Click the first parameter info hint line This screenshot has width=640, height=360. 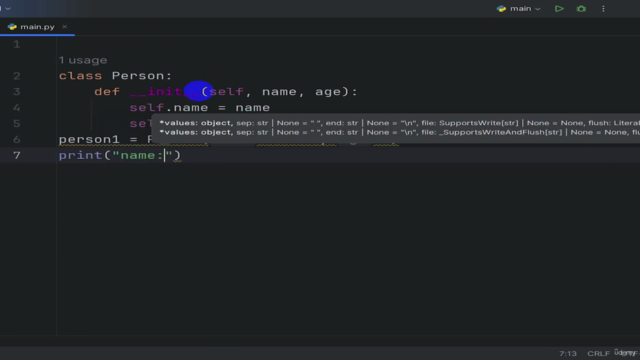pyautogui.click(x=399, y=123)
